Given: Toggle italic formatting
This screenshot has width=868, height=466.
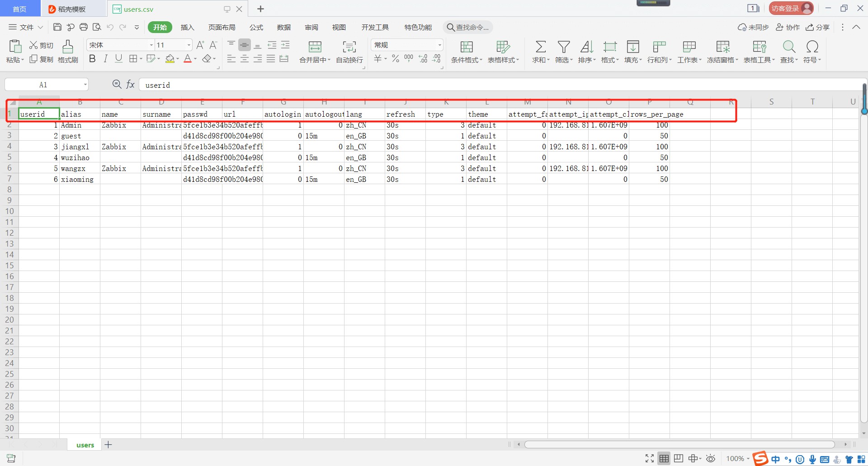Looking at the screenshot, I should point(105,58).
